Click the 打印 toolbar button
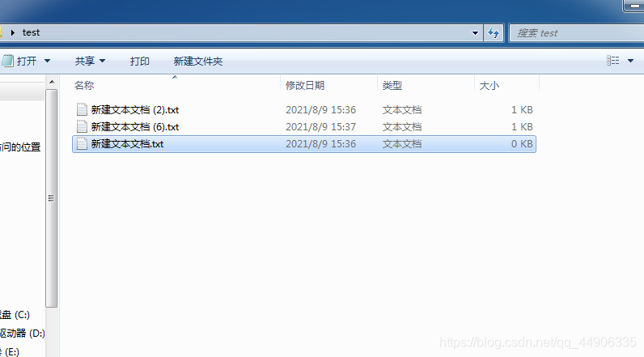 click(x=140, y=62)
